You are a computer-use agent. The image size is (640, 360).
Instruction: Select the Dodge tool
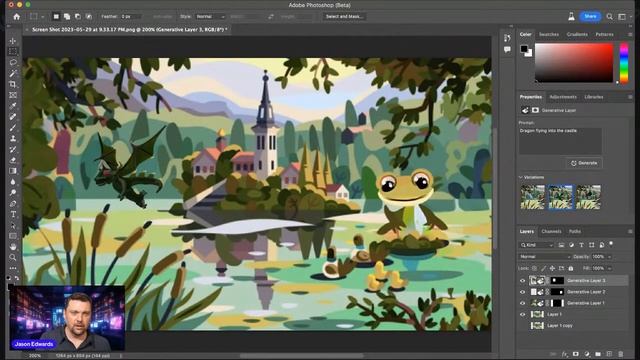pos(13,192)
